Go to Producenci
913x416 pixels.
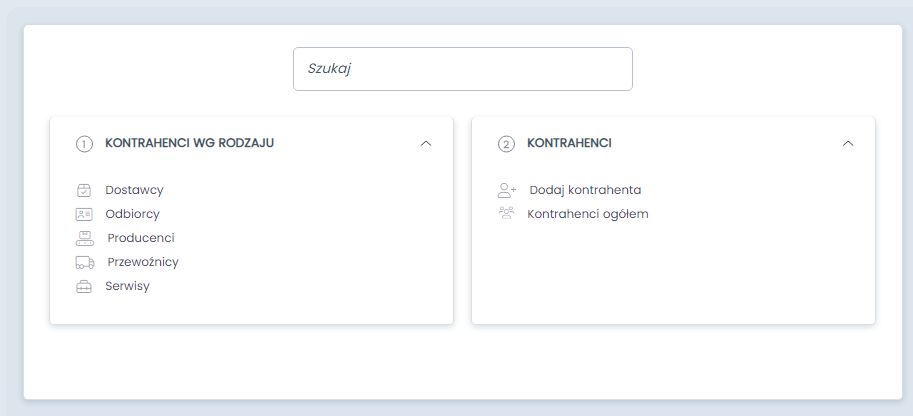tap(140, 238)
